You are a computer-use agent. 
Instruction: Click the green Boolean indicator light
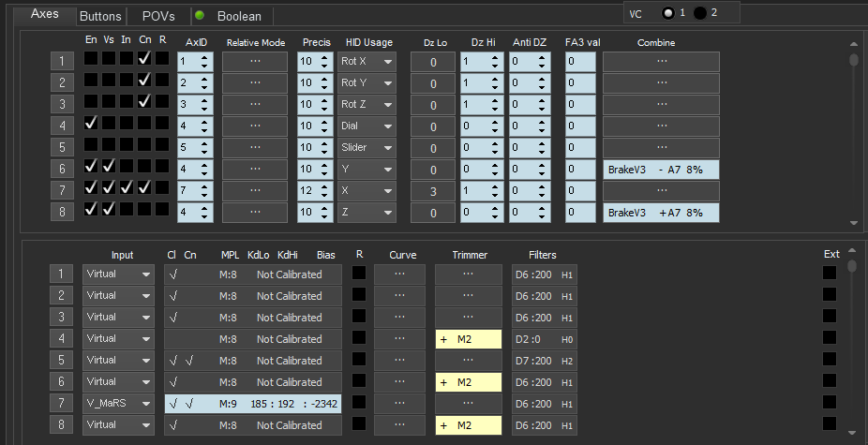coord(200,16)
